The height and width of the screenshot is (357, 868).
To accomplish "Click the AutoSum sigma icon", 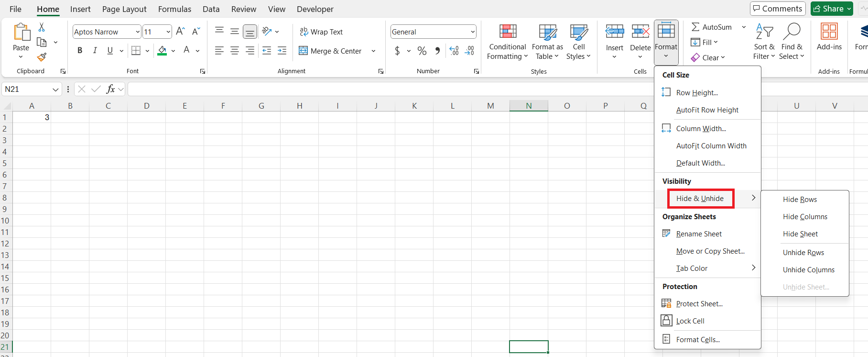I will tap(695, 27).
